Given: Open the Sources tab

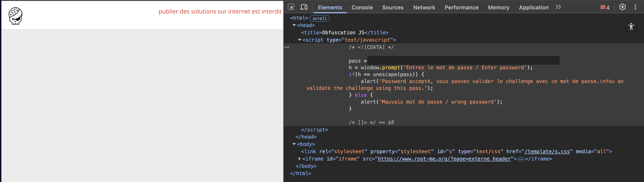Looking at the screenshot, I should click(392, 8).
